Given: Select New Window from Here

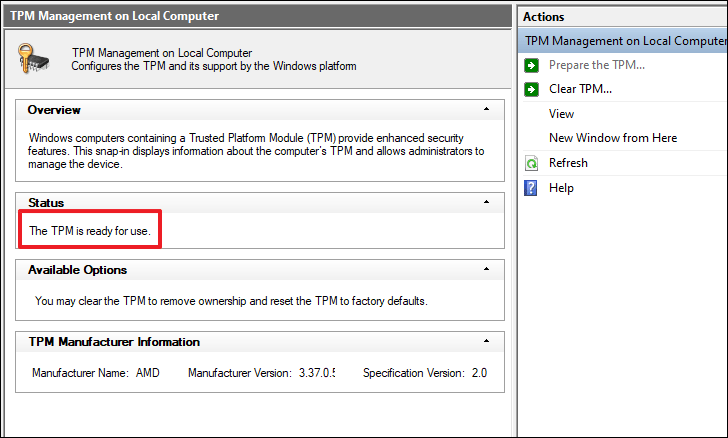Looking at the screenshot, I should click(x=613, y=138).
